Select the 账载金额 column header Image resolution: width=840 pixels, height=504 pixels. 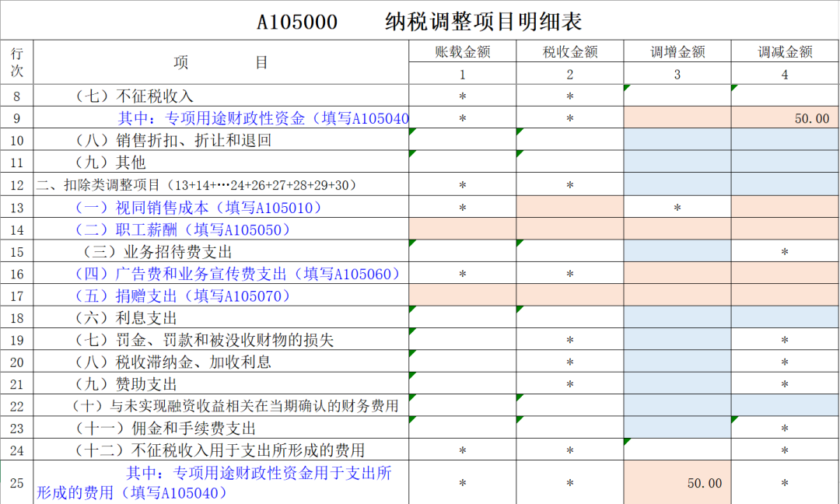[463, 52]
